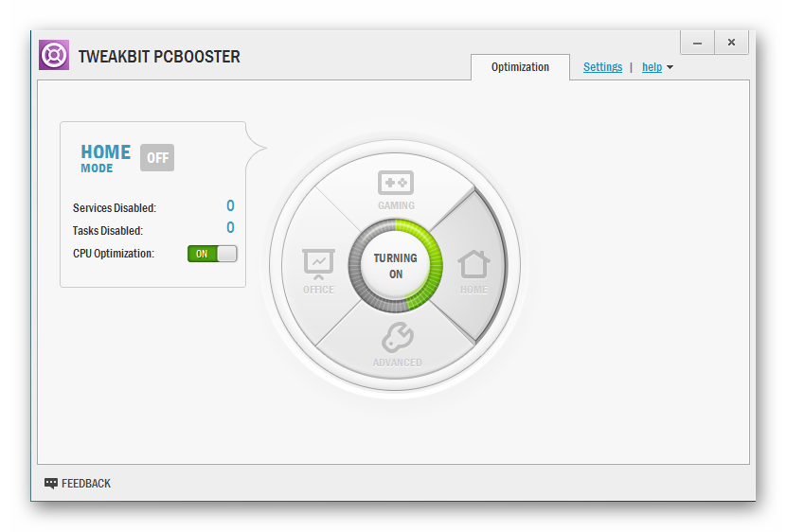The width and height of the screenshot is (786, 532).
Task: Open the Settings link
Action: [602, 67]
